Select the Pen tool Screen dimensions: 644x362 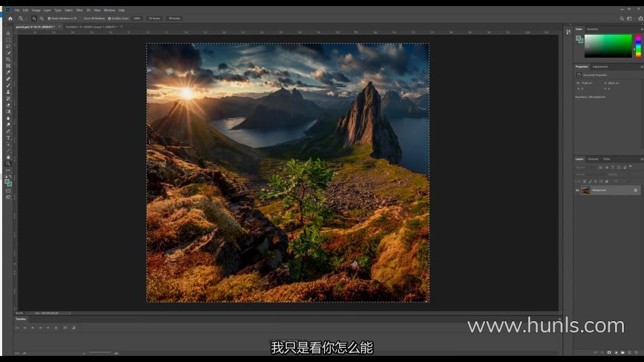(x=8, y=131)
